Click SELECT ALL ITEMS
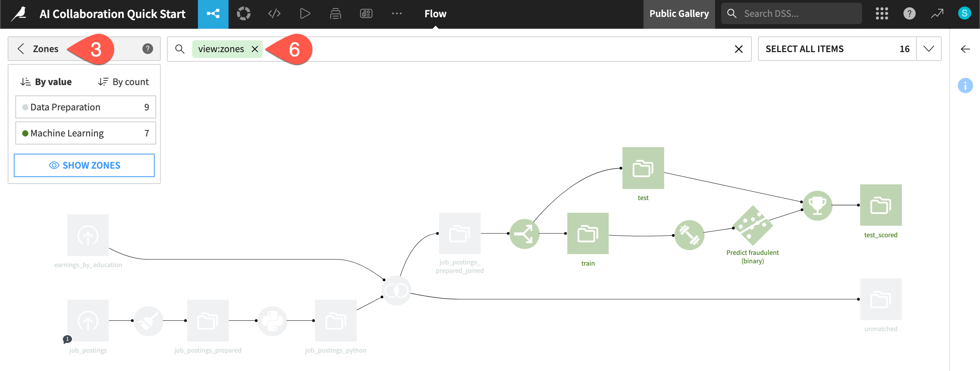The height and width of the screenshot is (371, 980). point(804,49)
